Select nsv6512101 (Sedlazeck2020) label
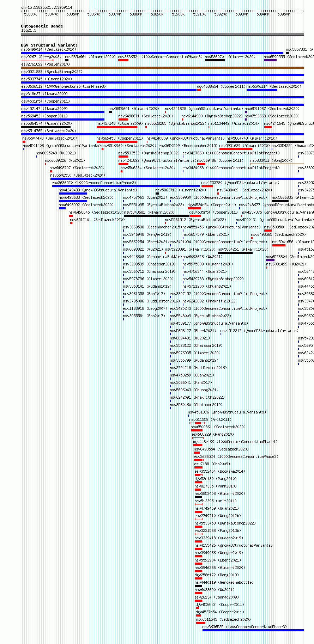314x644 pixels. (98, 220)
